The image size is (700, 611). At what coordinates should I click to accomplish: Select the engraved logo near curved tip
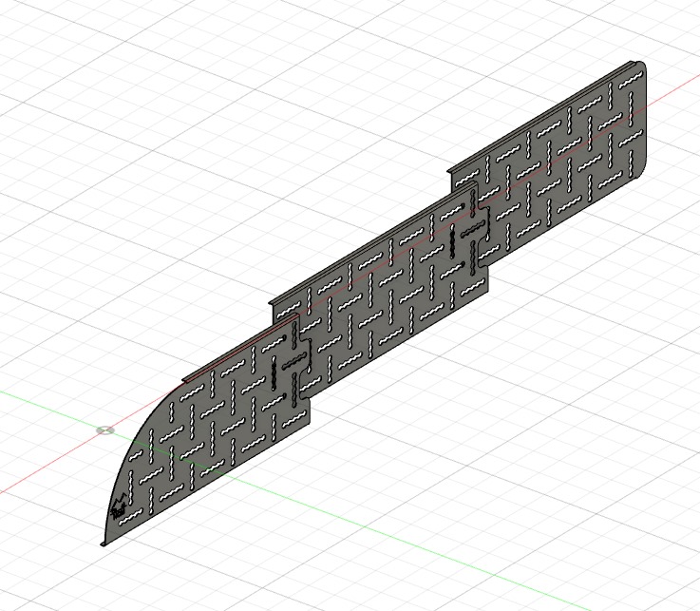click(x=120, y=506)
